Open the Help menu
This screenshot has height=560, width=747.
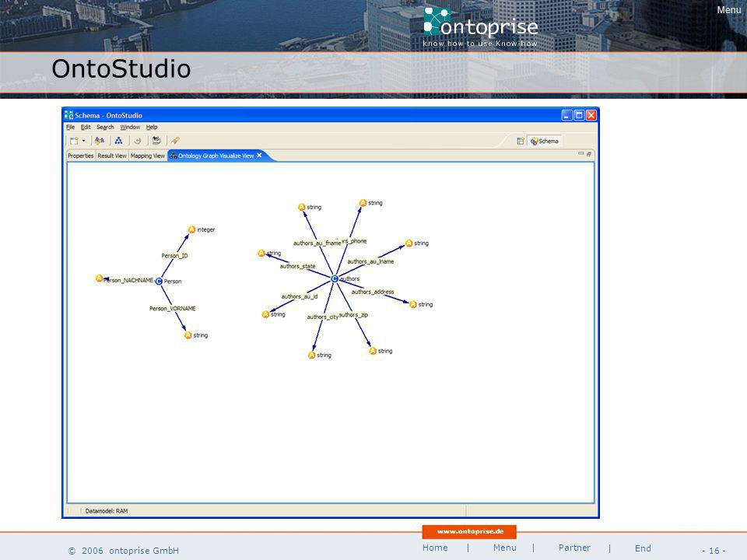point(152,127)
